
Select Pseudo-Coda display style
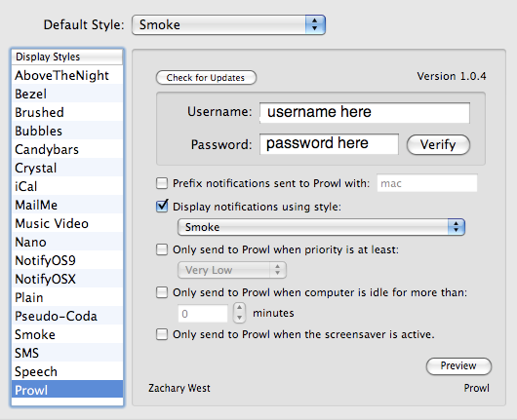point(67,316)
